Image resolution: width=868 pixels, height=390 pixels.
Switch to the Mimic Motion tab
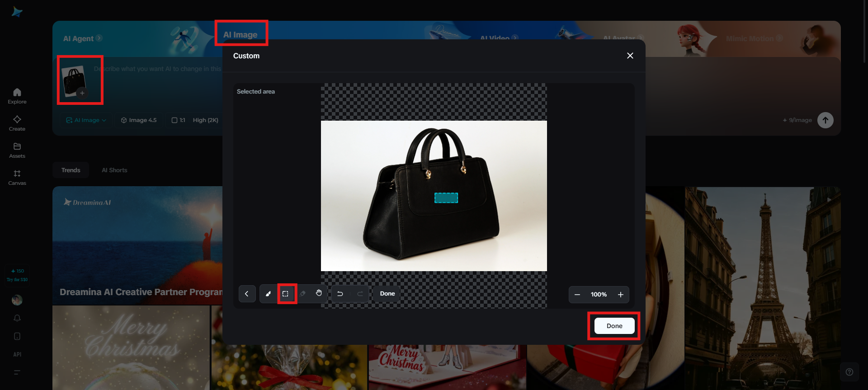coord(754,38)
